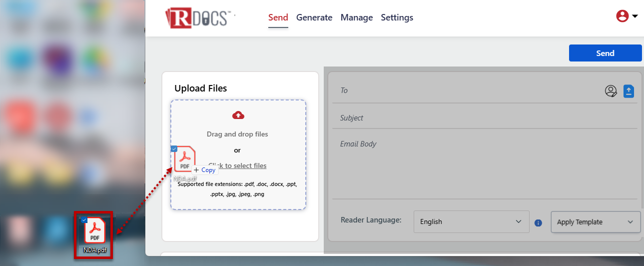
Task: Switch to the Send tab
Action: coord(278,17)
